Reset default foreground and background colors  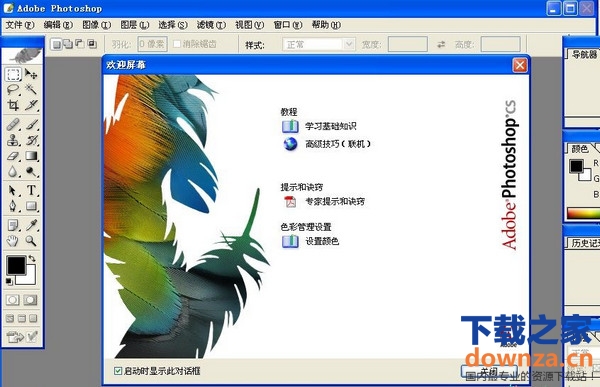click(x=9, y=282)
